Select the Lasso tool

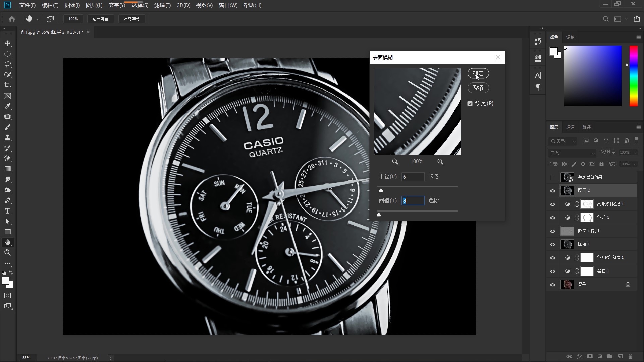[7, 64]
